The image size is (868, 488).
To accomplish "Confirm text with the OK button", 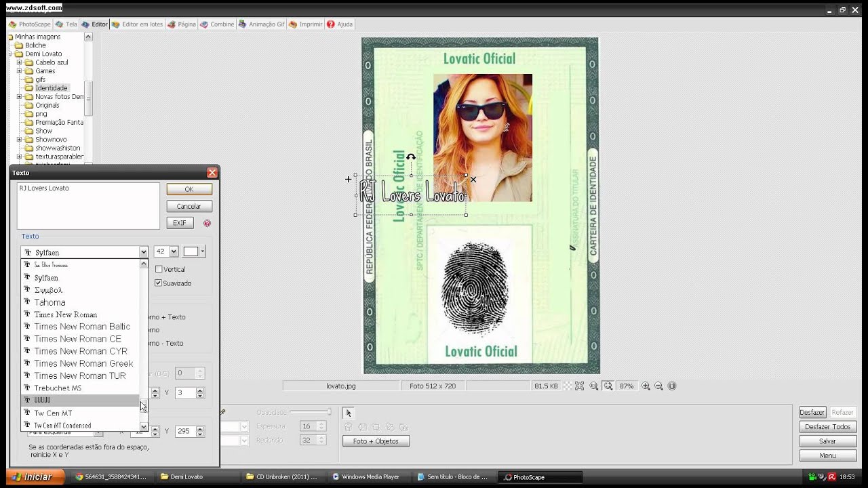I will click(189, 189).
